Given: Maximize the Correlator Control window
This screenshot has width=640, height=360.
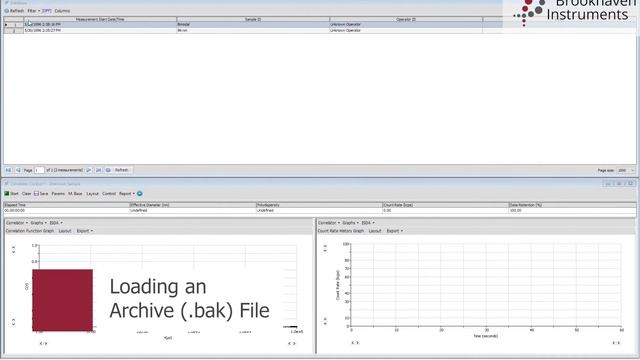Looking at the screenshot, I should pyautogui.click(x=620, y=184).
